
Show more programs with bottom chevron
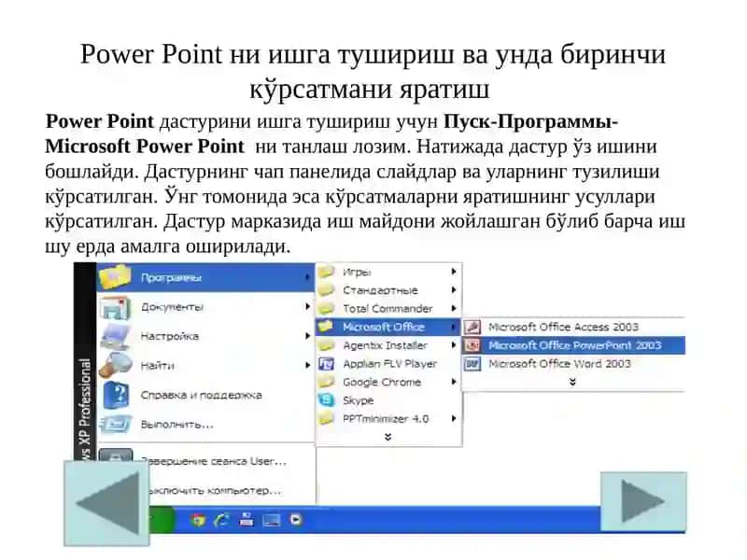click(x=388, y=436)
